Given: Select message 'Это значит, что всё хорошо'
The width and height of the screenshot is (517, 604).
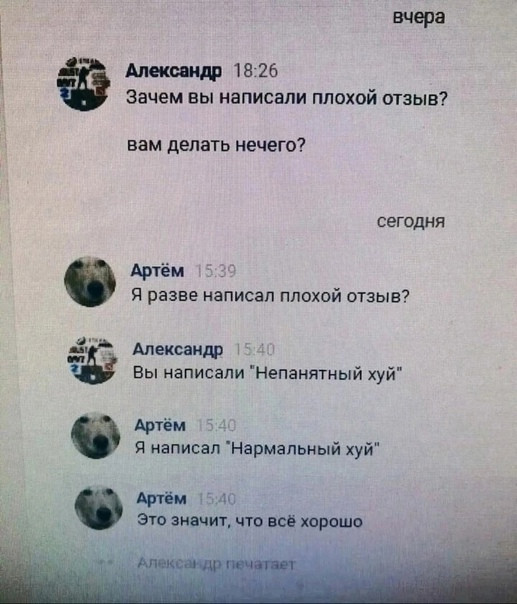Looking at the screenshot, I should (250, 521).
